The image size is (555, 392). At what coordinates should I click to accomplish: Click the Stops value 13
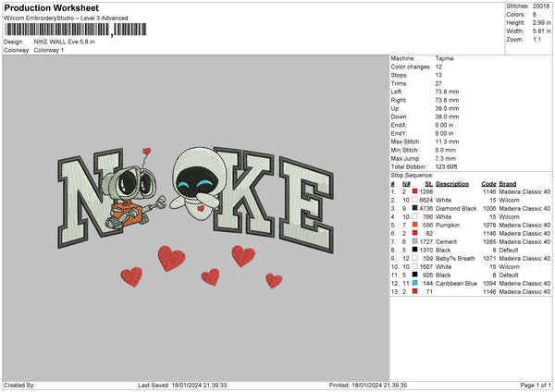pos(438,75)
